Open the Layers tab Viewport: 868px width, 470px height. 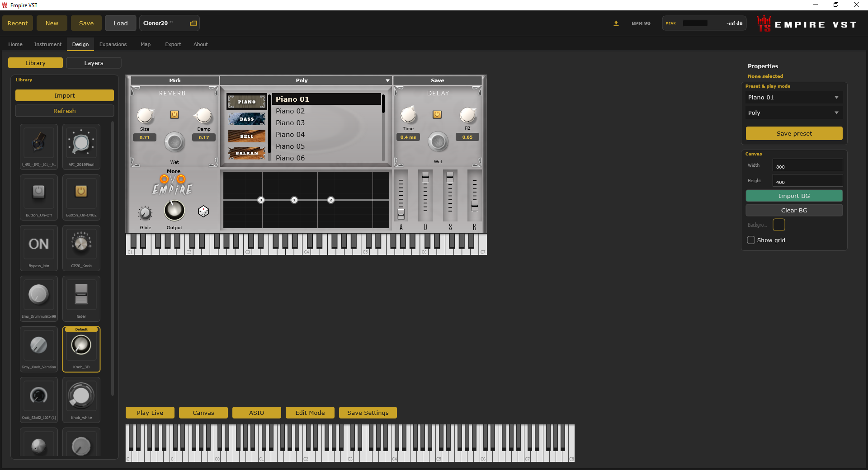tap(94, 63)
